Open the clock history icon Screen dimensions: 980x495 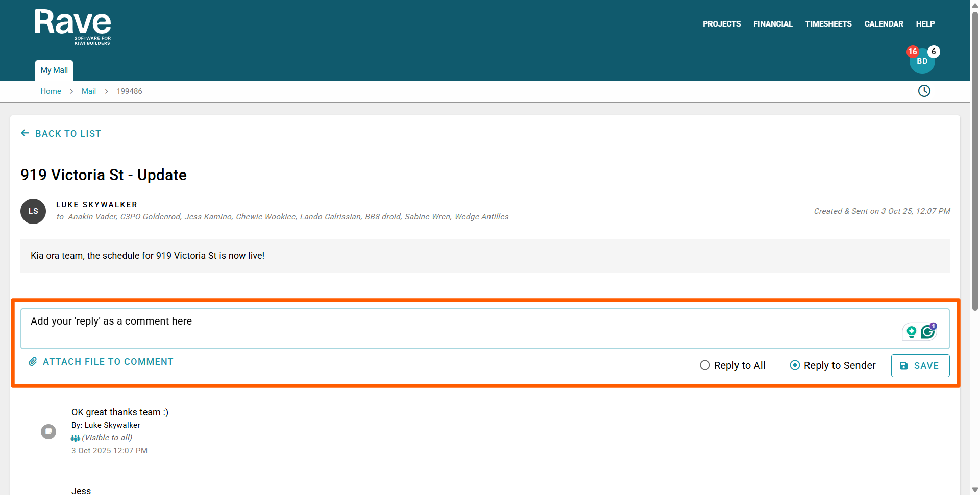coord(924,91)
